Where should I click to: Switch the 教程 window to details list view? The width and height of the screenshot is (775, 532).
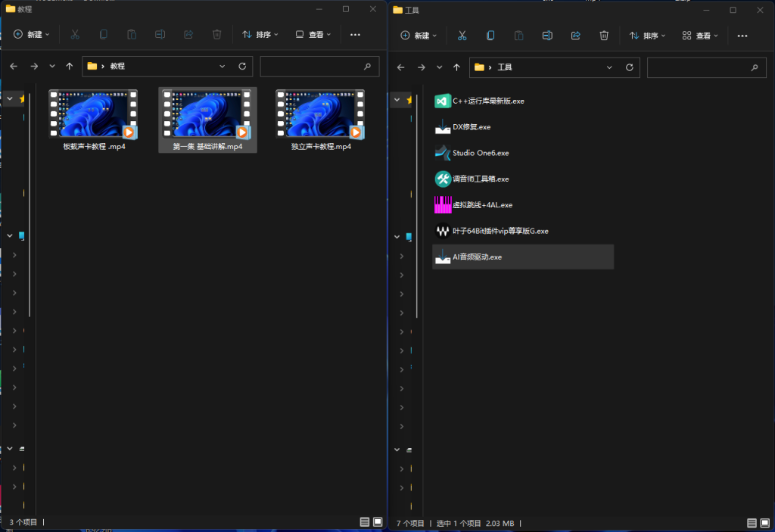[365, 522]
